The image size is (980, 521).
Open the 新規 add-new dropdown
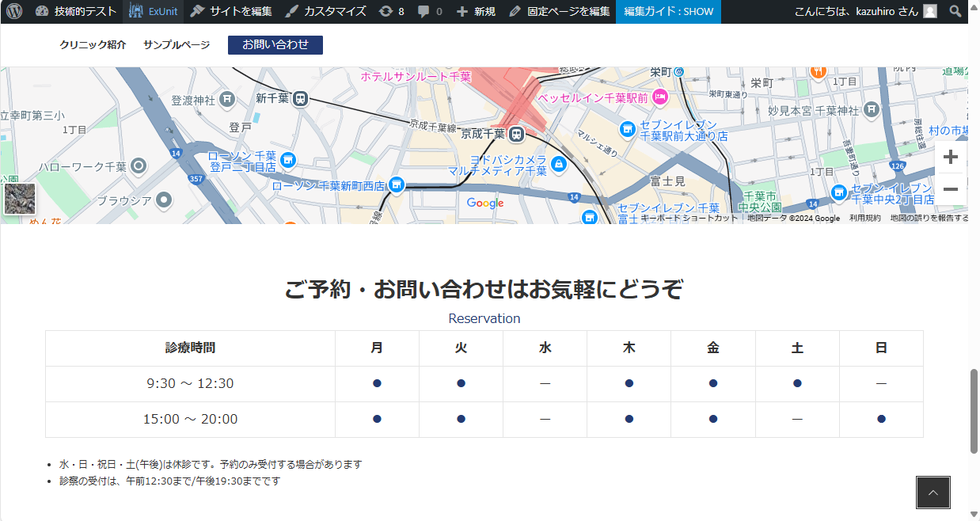[476, 11]
